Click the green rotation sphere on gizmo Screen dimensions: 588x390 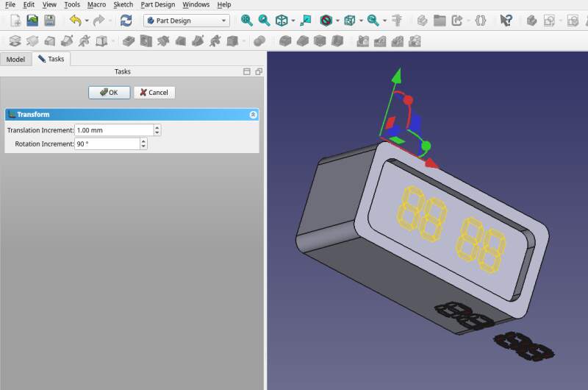[426, 146]
